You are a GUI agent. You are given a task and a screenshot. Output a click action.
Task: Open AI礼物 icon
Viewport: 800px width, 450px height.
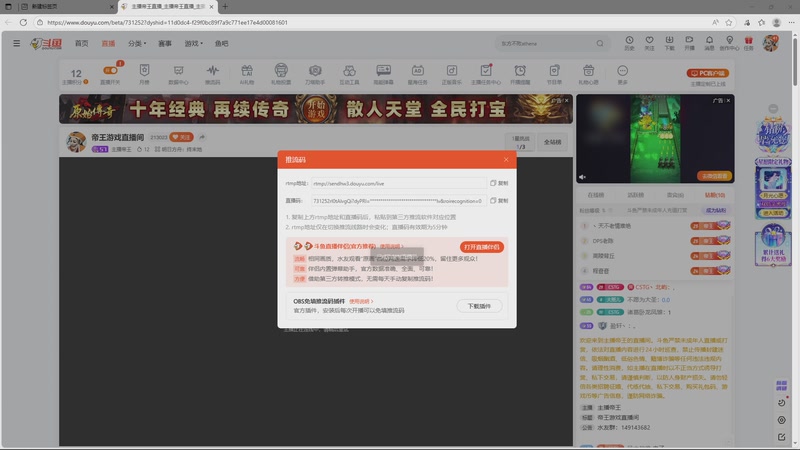click(x=247, y=74)
